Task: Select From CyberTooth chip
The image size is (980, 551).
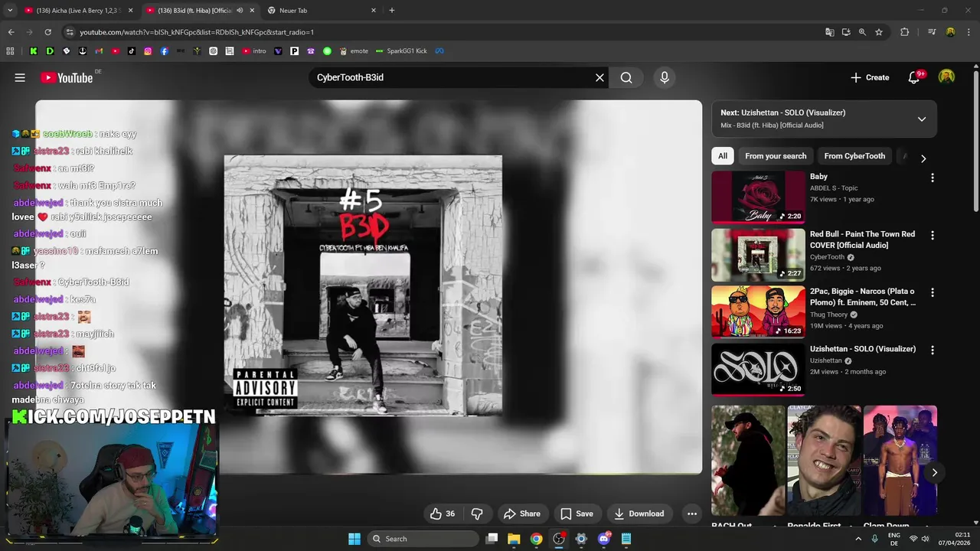Action: (x=854, y=156)
